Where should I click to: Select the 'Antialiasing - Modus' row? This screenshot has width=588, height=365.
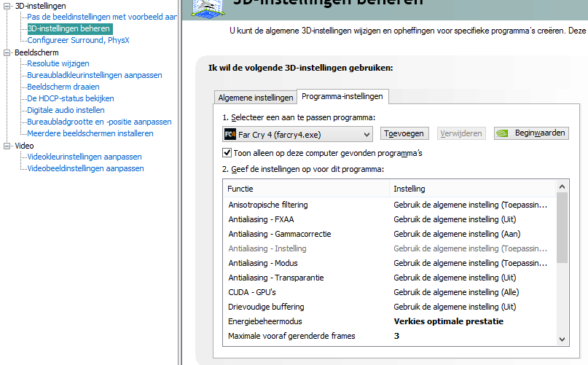pyautogui.click(x=389, y=263)
